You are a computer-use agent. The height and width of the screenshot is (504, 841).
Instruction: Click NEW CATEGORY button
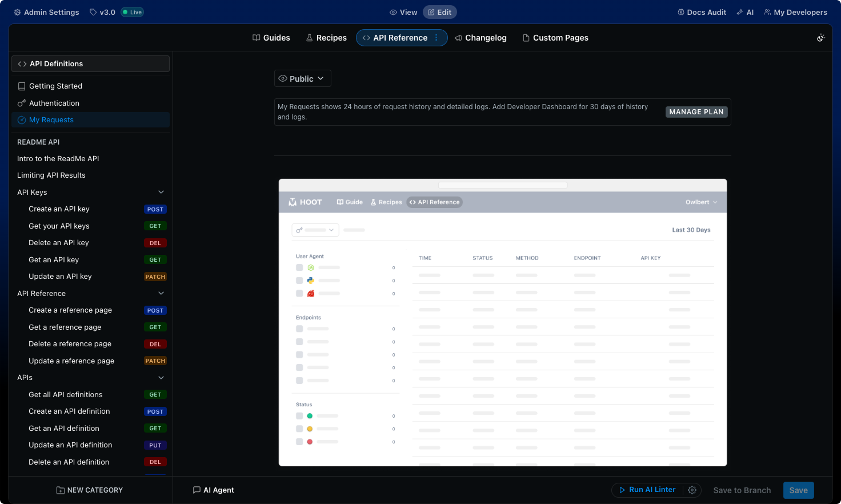pyautogui.click(x=90, y=490)
